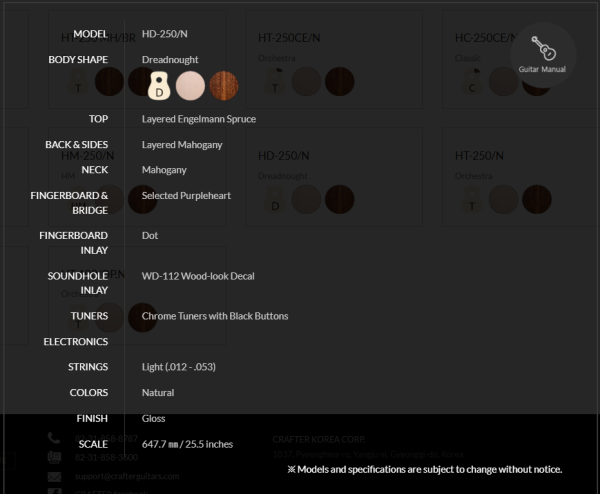This screenshot has width=600, height=494.
Task: Click the support@crafterguitars.com email link
Action: (x=127, y=476)
